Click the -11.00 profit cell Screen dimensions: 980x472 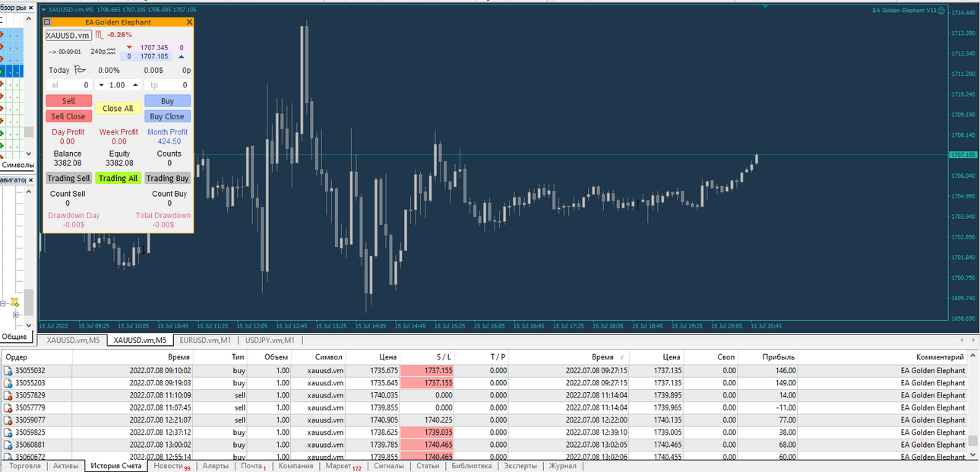(768, 407)
